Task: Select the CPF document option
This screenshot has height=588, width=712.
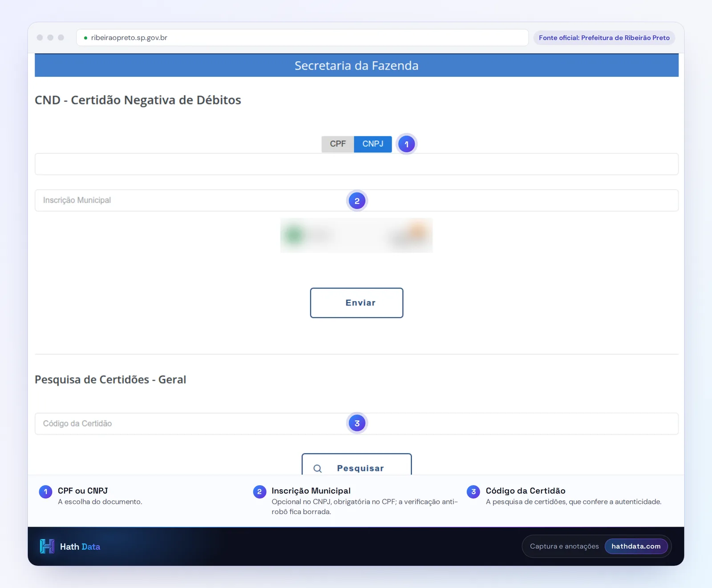Action: coord(338,144)
